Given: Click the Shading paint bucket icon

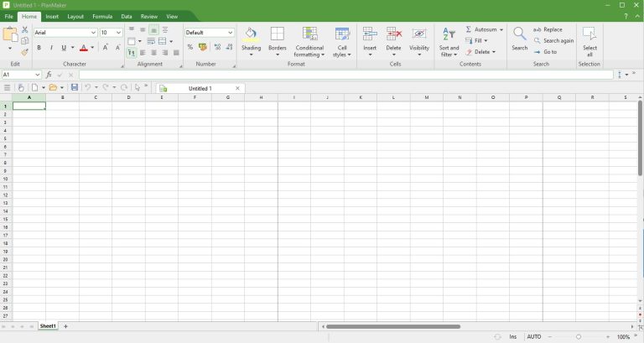Looking at the screenshot, I should tap(251, 34).
